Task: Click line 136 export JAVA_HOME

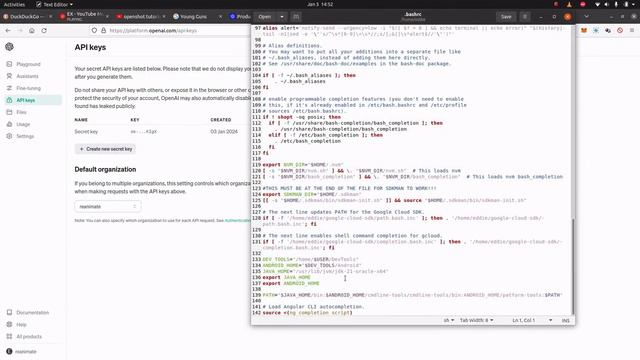Action: pyautogui.click(x=287, y=278)
